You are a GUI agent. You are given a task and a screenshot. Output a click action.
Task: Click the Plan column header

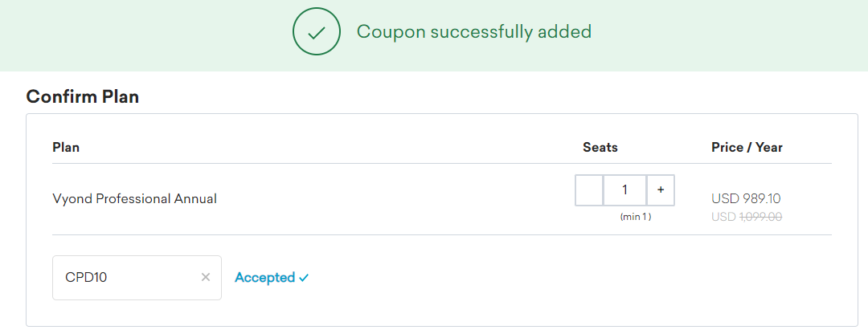coord(66,147)
